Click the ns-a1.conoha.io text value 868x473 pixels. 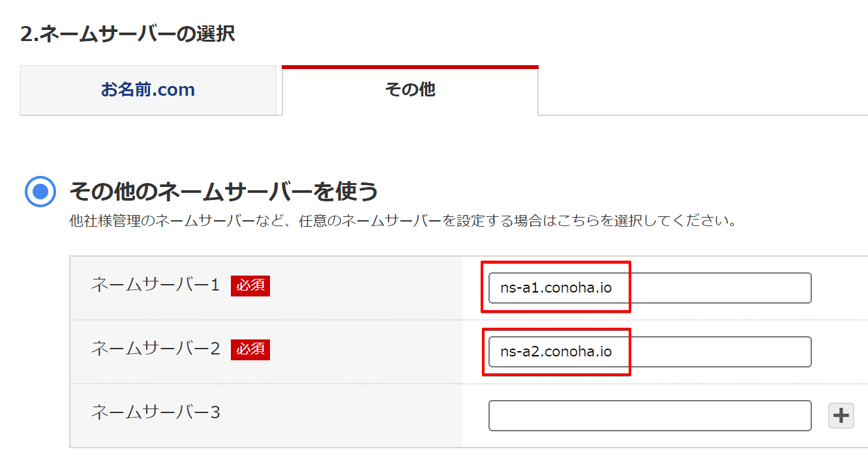pos(556,288)
